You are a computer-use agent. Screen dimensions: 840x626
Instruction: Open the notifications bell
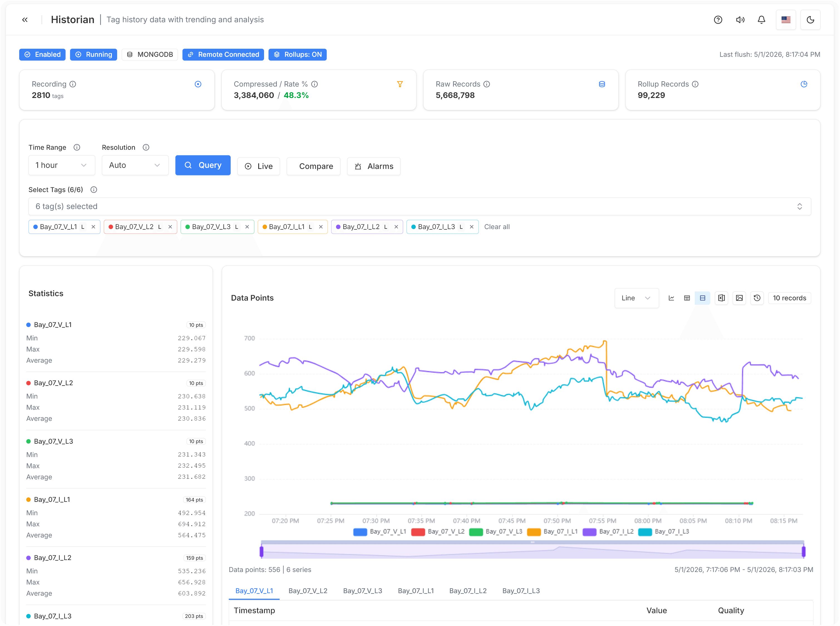click(761, 20)
